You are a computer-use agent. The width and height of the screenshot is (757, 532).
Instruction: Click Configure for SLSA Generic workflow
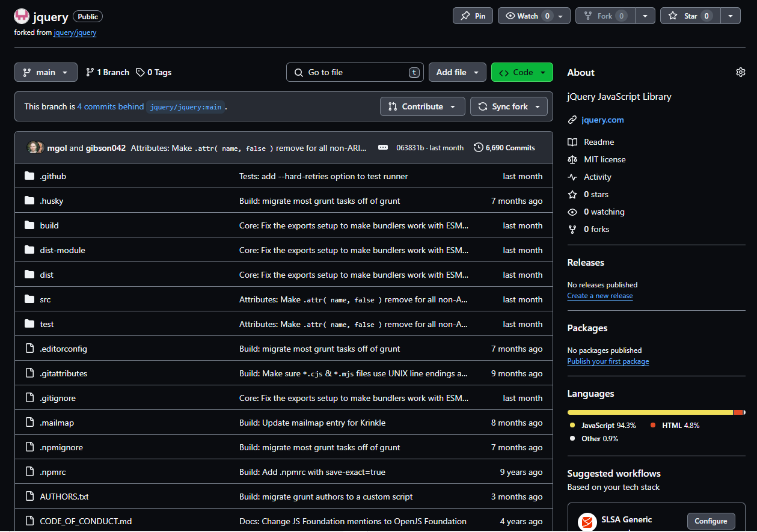pyautogui.click(x=711, y=521)
